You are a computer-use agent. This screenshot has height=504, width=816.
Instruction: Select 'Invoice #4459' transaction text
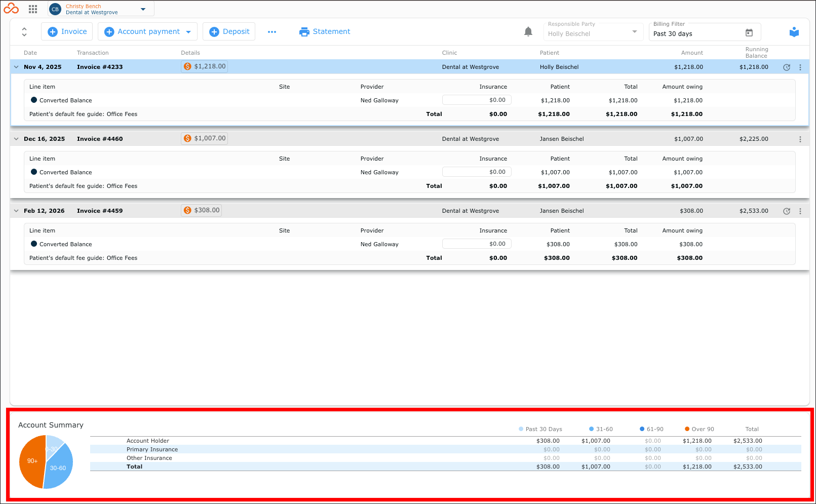100,211
